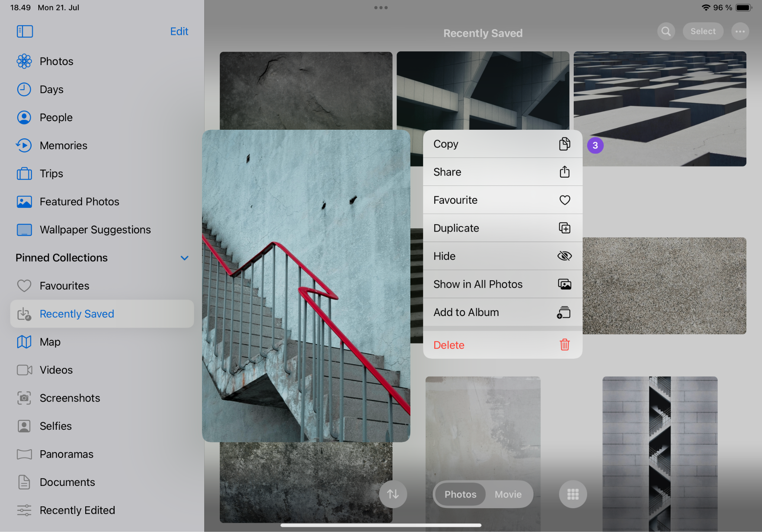Open the dark cracked wall photo
The width and height of the screenshot is (762, 532).
(x=306, y=91)
